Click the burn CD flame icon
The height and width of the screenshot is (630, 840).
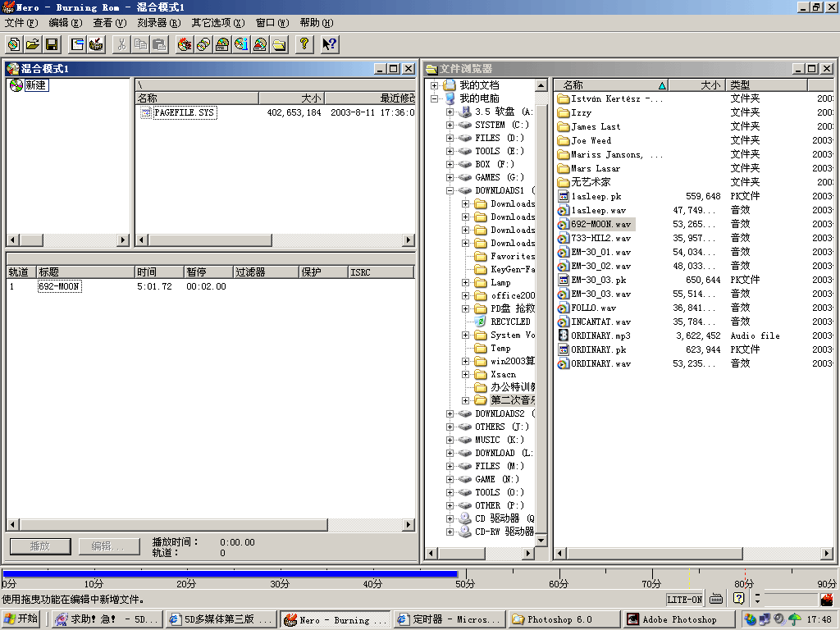pyautogui.click(x=185, y=44)
